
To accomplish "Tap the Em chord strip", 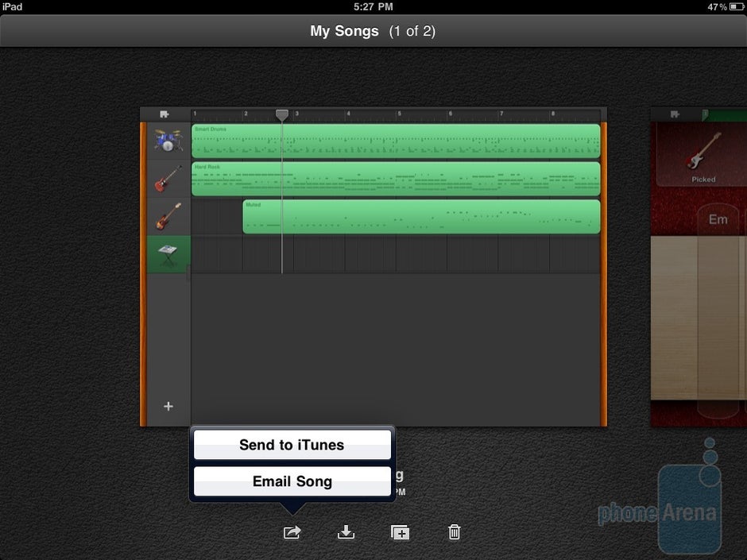I will [x=719, y=220].
